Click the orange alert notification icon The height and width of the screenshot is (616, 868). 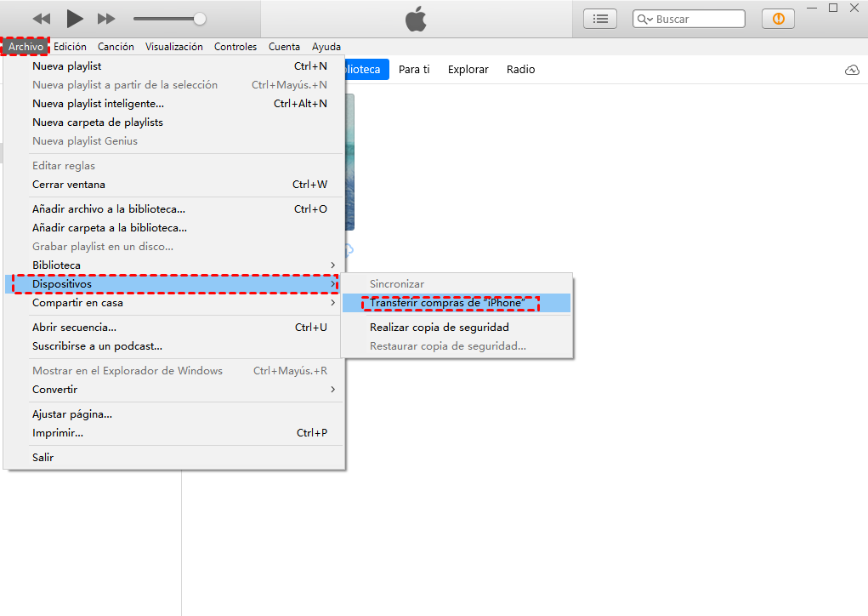point(778,19)
